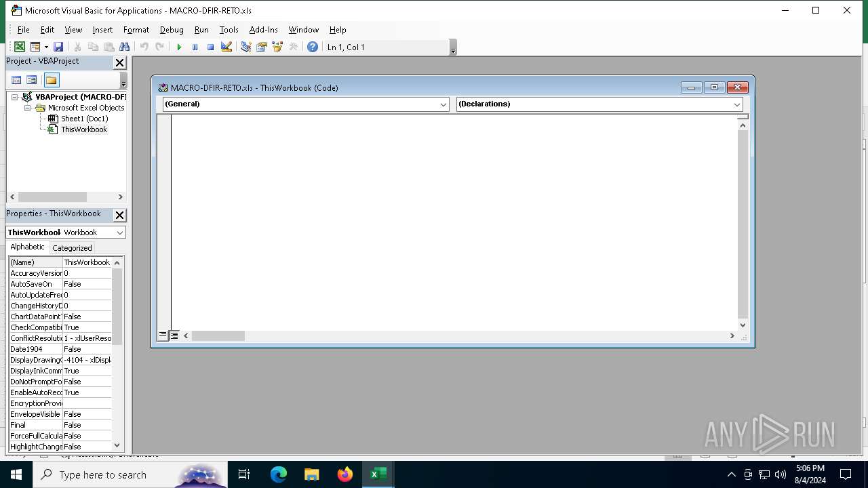Click the CheckCompatibility property value True

(87, 327)
